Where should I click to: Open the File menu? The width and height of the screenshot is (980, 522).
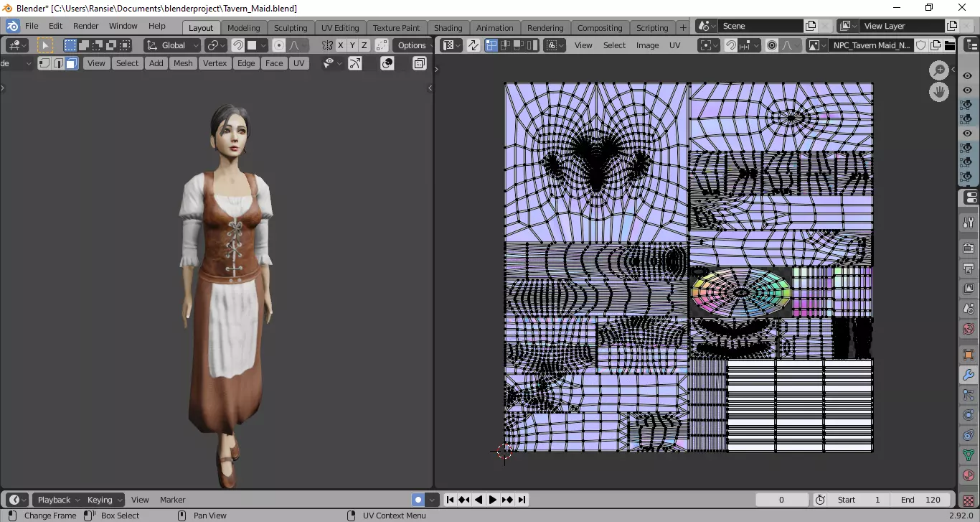coord(32,26)
